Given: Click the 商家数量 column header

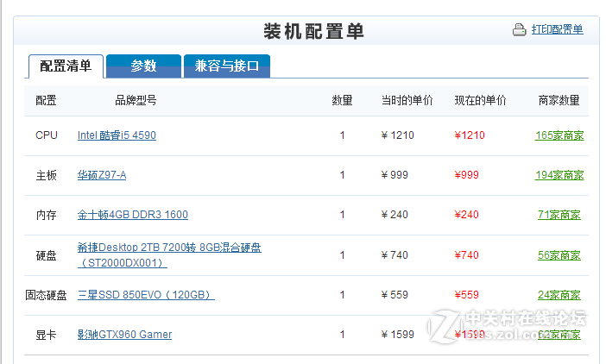Looking at the screenshot, I should [559, 100].
